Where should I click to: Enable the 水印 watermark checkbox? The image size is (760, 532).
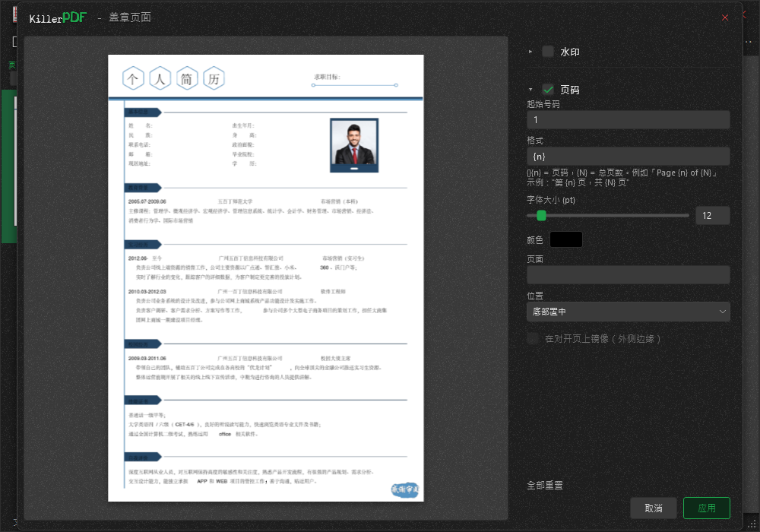548,52
